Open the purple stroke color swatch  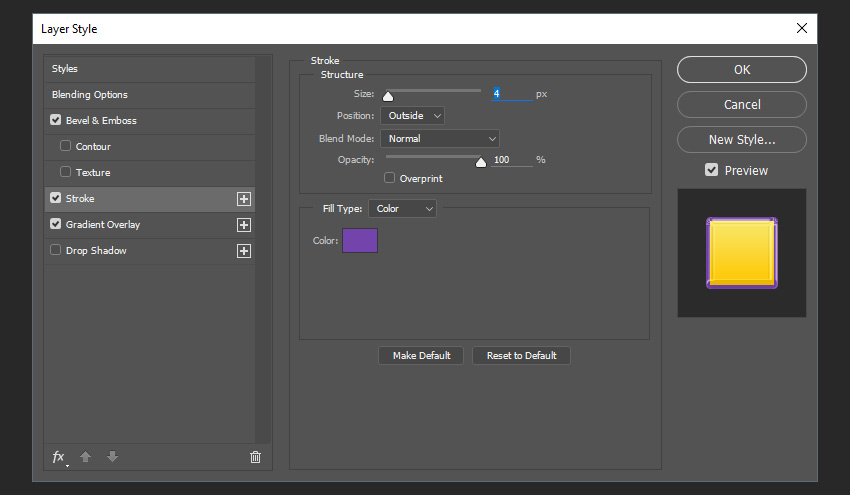click(x=360, y=240)
